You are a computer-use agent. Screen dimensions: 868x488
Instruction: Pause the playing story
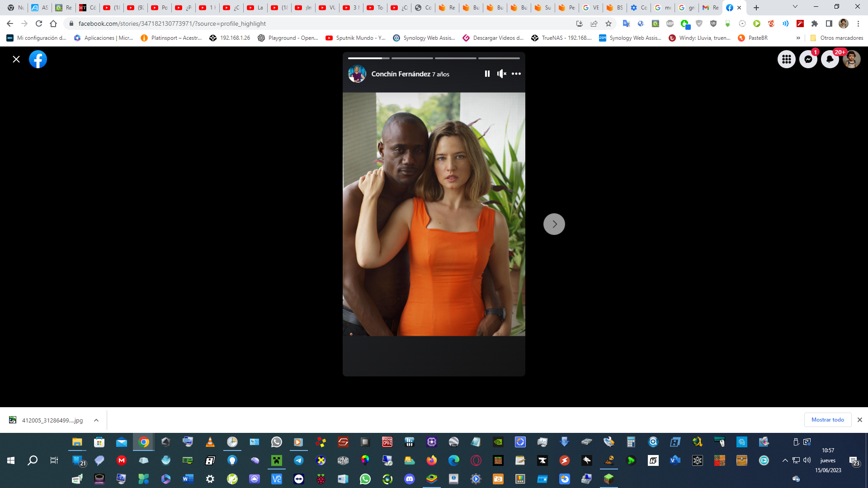487,74
